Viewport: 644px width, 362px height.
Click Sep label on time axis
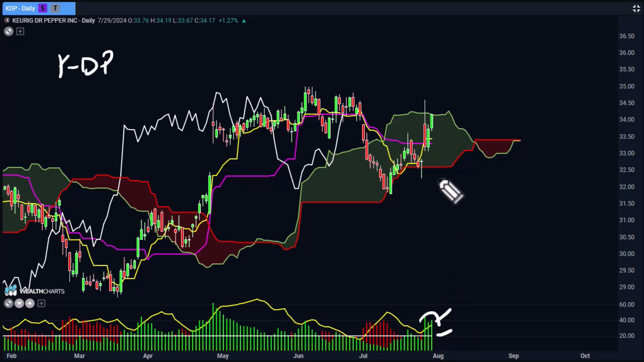514,356
